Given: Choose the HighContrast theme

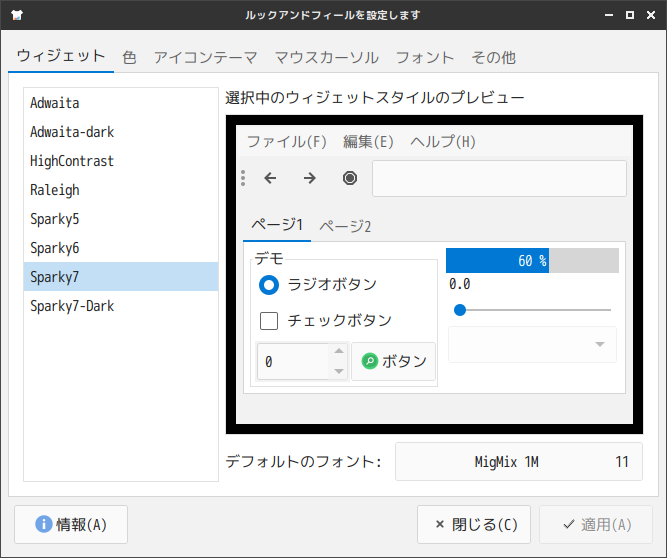Looking at the screenshot, I should tap(121, 161).
